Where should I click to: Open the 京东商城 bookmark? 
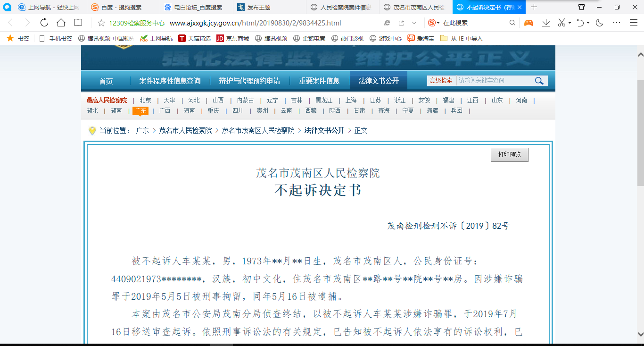232,39
